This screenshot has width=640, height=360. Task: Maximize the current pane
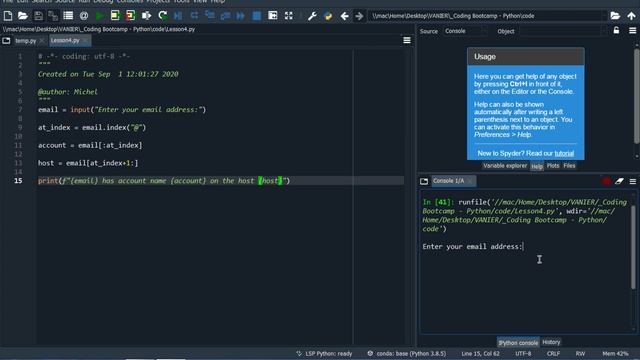tap(273, 16)
